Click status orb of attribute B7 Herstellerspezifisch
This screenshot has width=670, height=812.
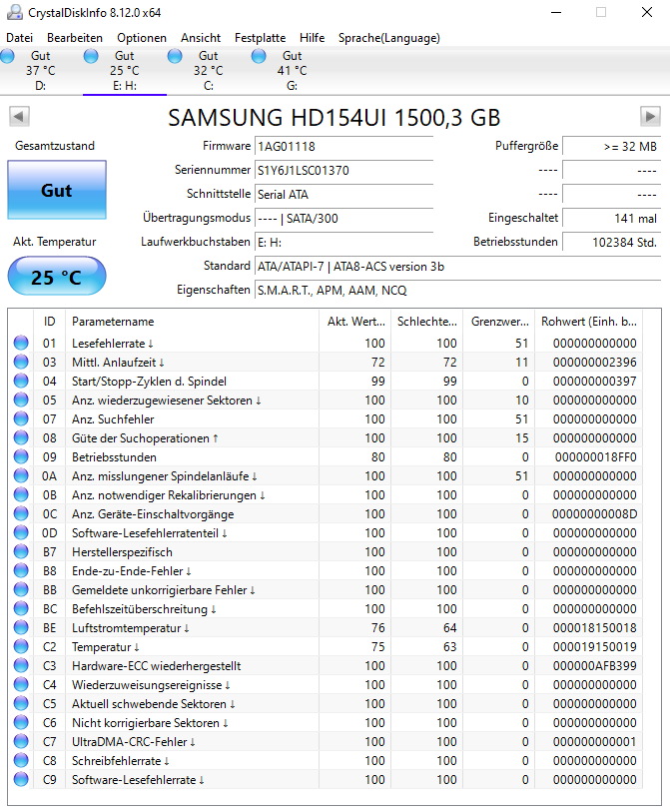[21, 552]
